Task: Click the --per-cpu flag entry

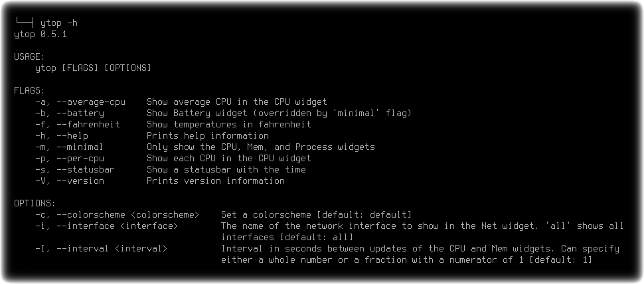Action: pos(70,159)
